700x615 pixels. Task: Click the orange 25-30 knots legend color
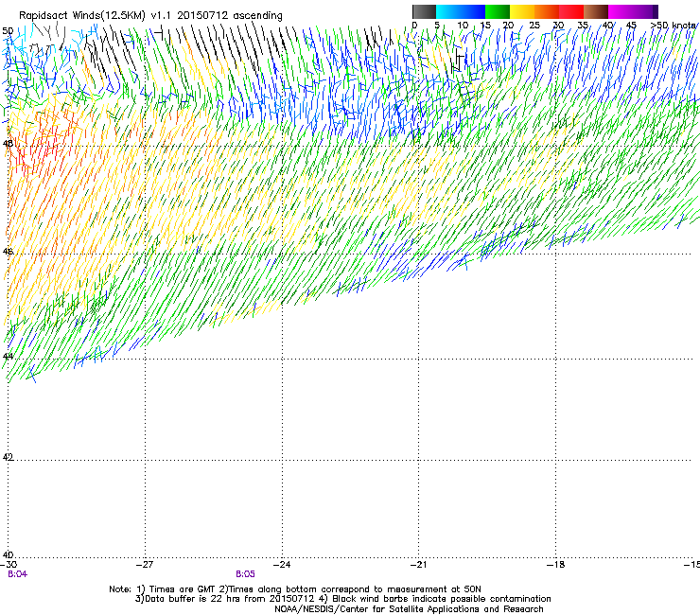coord(547,11)
